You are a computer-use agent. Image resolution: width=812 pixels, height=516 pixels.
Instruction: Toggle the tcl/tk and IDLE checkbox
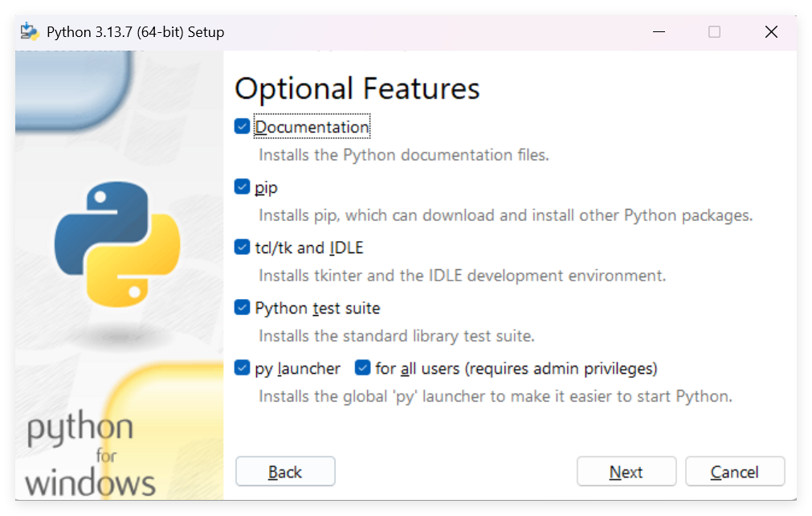click(x=242, y=248)
